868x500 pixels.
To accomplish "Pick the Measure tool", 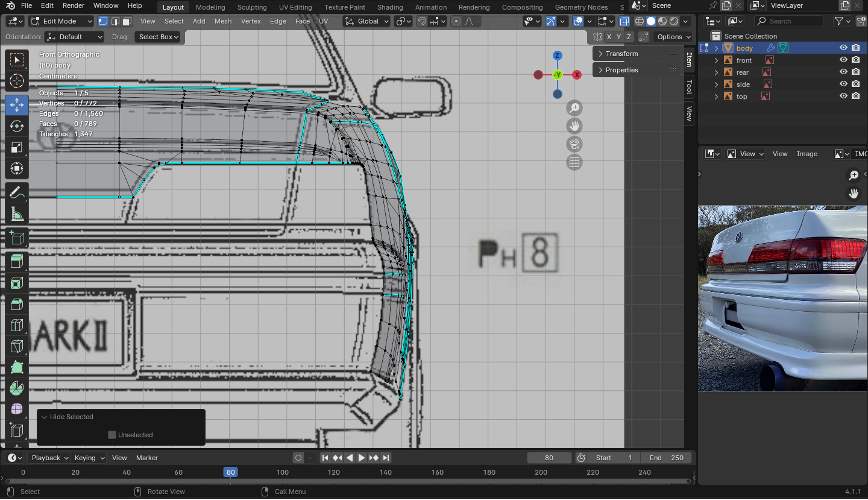I will (x=17, y=215).
